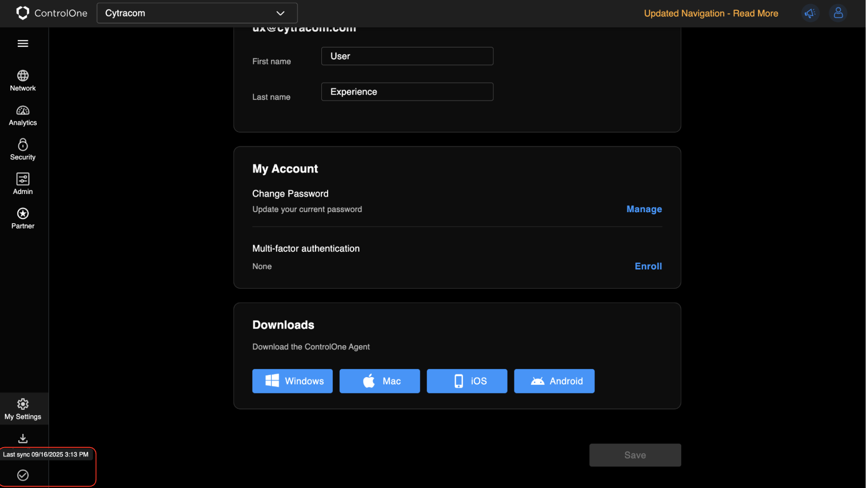Screen dimensions: 868x488
Task: Click the ControlOne logo icon
Action: point(22,13)
